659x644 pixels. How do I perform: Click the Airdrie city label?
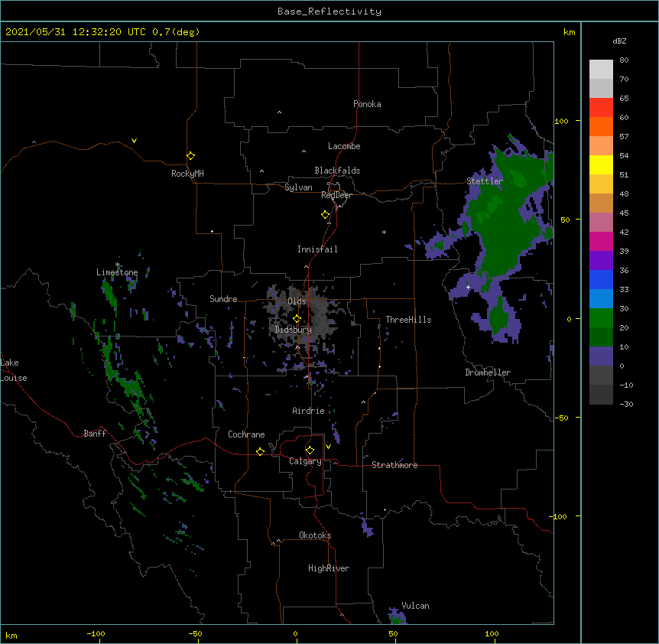coord(309,411)
